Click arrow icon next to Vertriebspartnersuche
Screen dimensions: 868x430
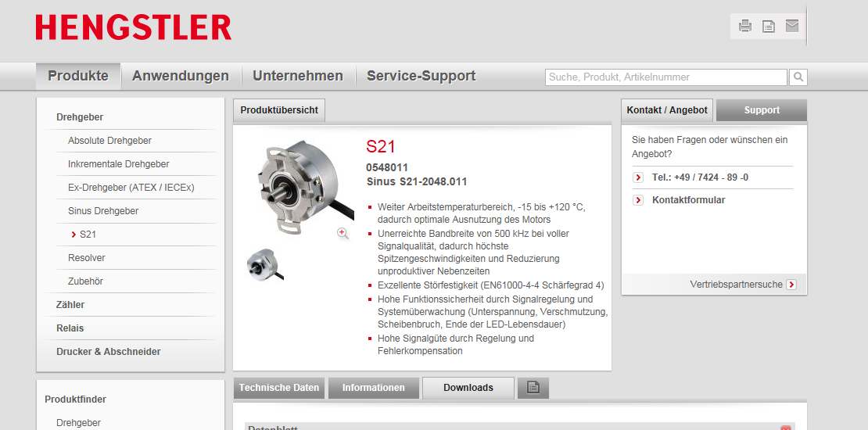pos(791,285)
